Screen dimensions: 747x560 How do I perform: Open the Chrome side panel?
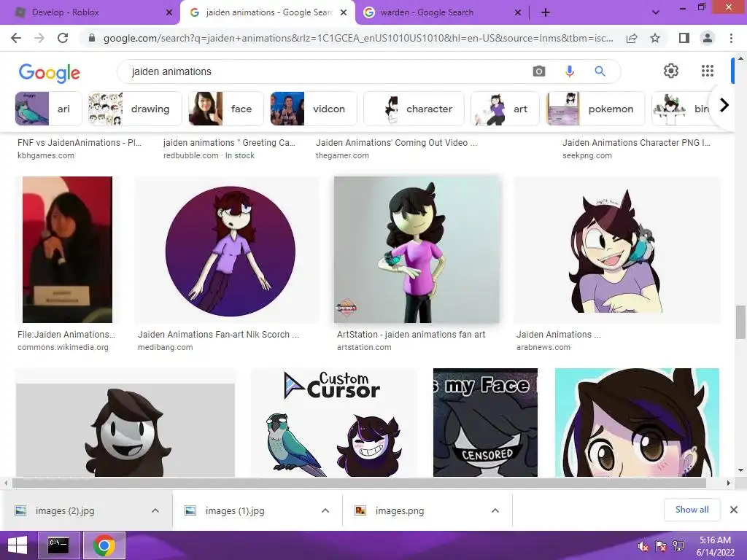click(684, 38)
